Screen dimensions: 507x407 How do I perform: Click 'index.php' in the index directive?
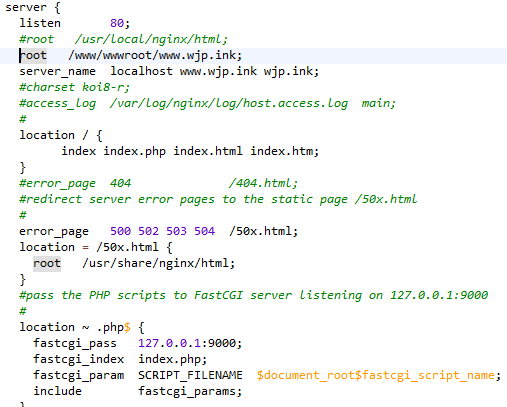click(134, 151)
